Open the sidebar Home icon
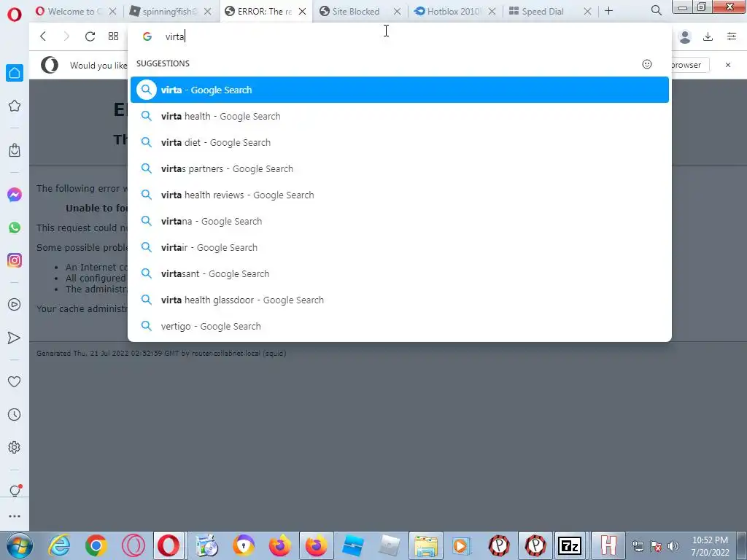Screen dimensions: 747x560 (15, 73)
